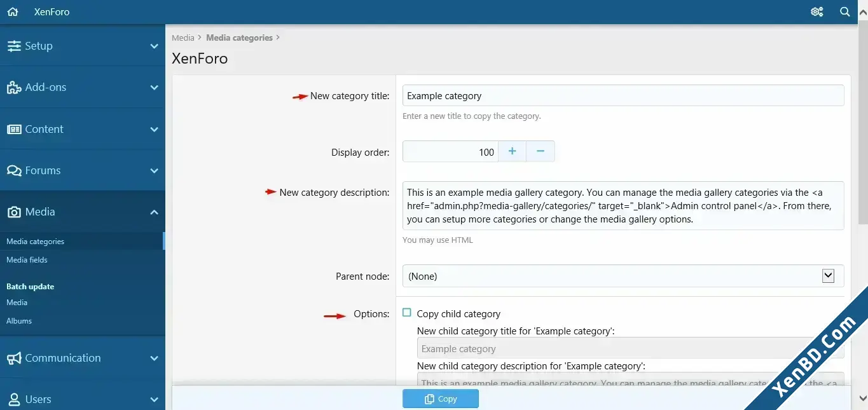
Task: Open the admin home icon
Action: 13,11
